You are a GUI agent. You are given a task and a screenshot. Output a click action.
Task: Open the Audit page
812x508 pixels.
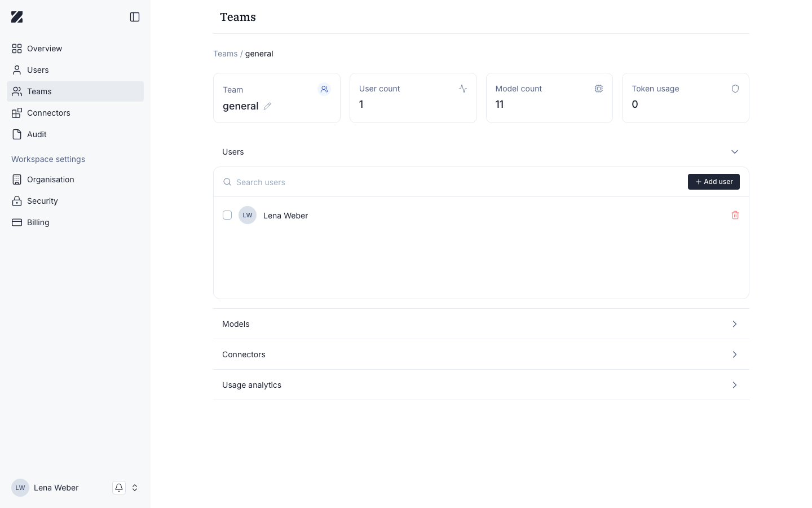point(75,134)
